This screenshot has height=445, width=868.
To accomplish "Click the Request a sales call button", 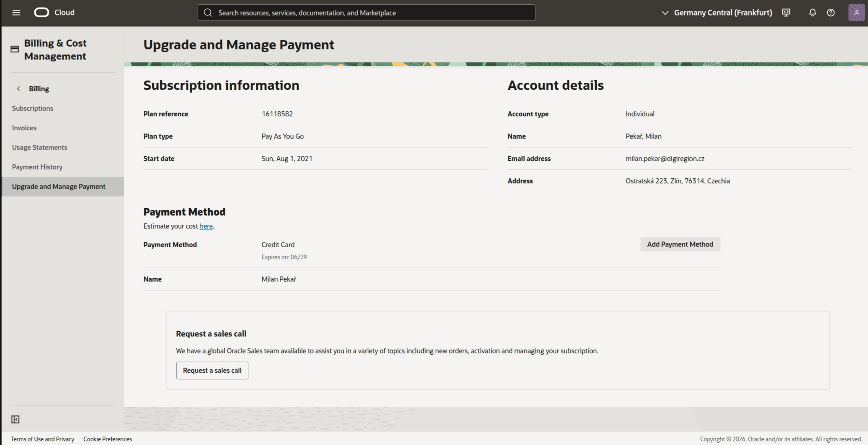I will click(212, 371).
